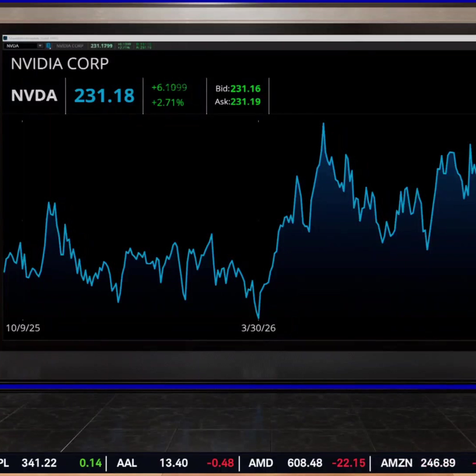The height and width of the screenshot is (476, 476).
Task: Click the +6.1099 change value
Action: [x=169, y=87]
